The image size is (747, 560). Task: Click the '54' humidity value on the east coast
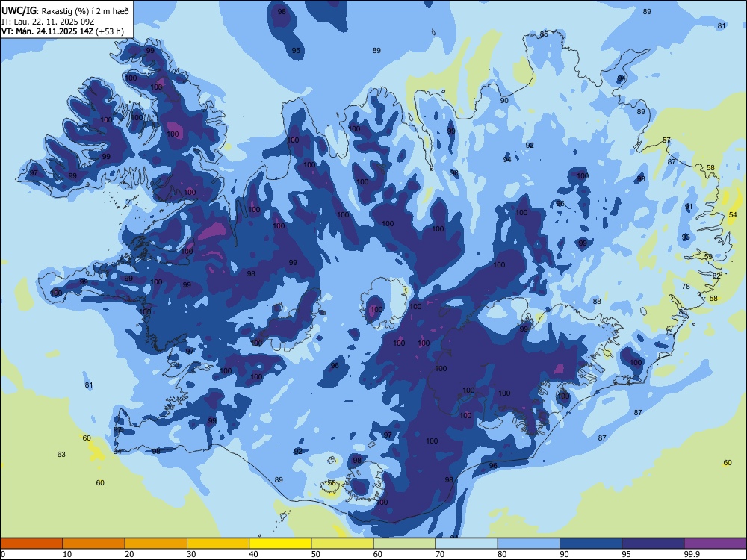[733, 215]
